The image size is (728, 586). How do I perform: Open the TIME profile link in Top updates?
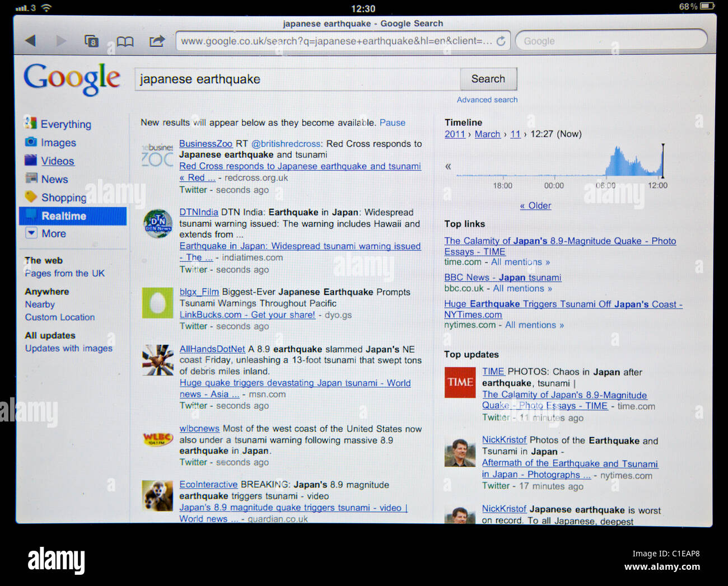click(x=493, y=371)
